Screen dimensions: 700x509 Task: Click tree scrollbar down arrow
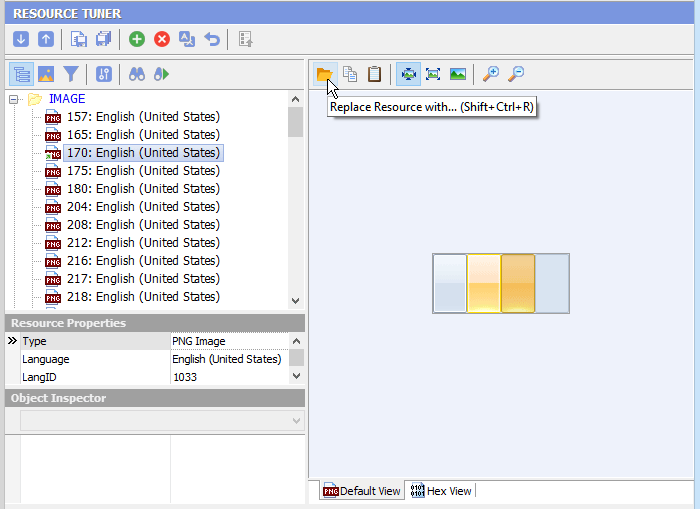point(296,300)
